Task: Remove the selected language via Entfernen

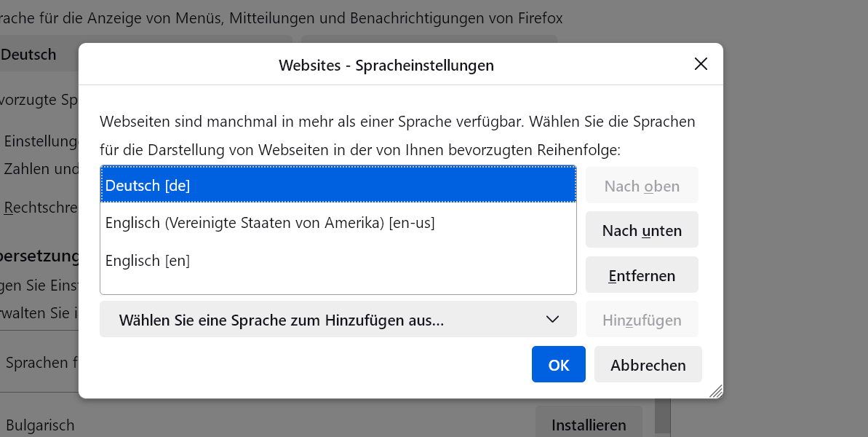Action: 642,275
